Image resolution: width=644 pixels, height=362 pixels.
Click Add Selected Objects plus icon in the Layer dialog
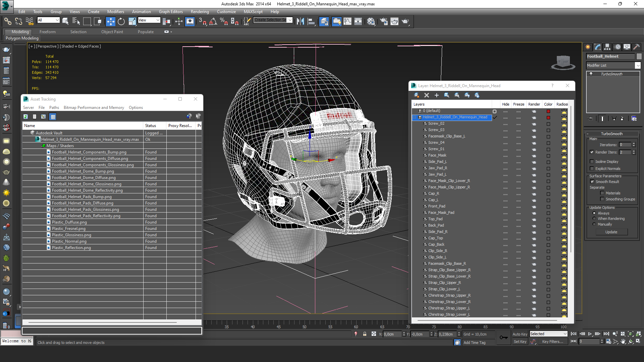437,95
